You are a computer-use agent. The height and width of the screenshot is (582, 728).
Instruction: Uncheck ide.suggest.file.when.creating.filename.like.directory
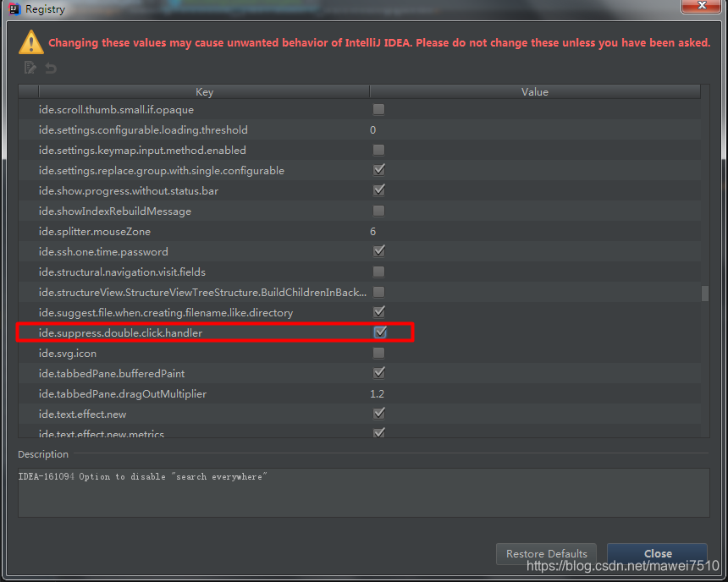tap(379, 312)
